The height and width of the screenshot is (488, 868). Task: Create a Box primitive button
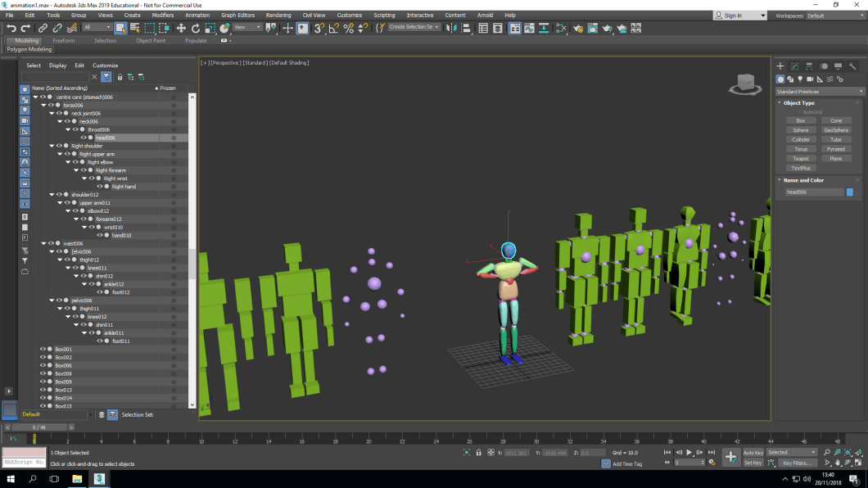pos(801,120)
